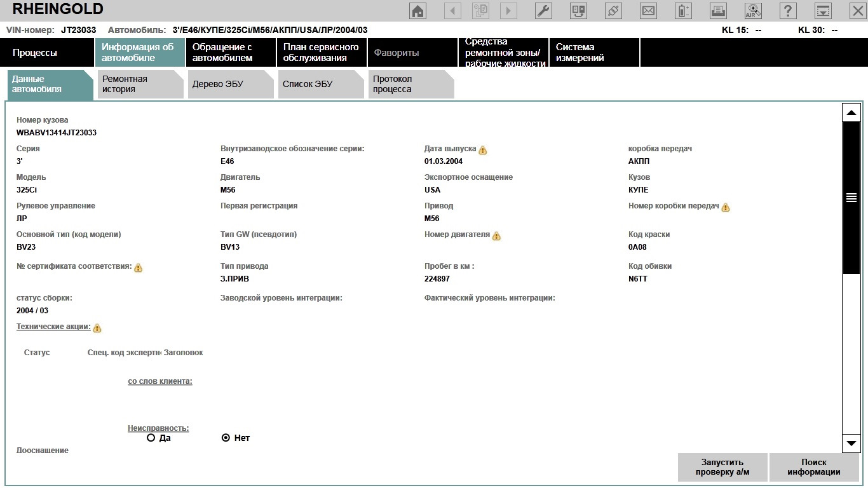Click the Поиск информации button
The width and height of the screenshot is (868, 488).
(x=814, y=467)
